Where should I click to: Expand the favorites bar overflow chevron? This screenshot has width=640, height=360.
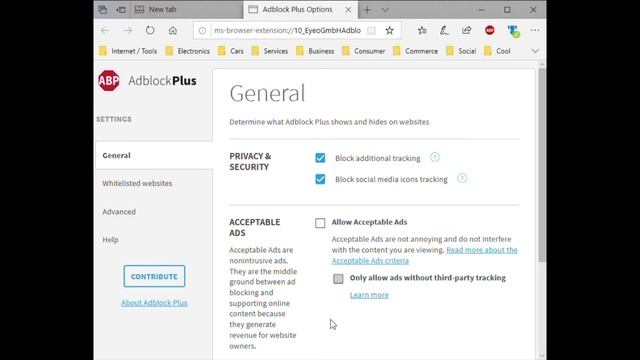click(535, 51)
